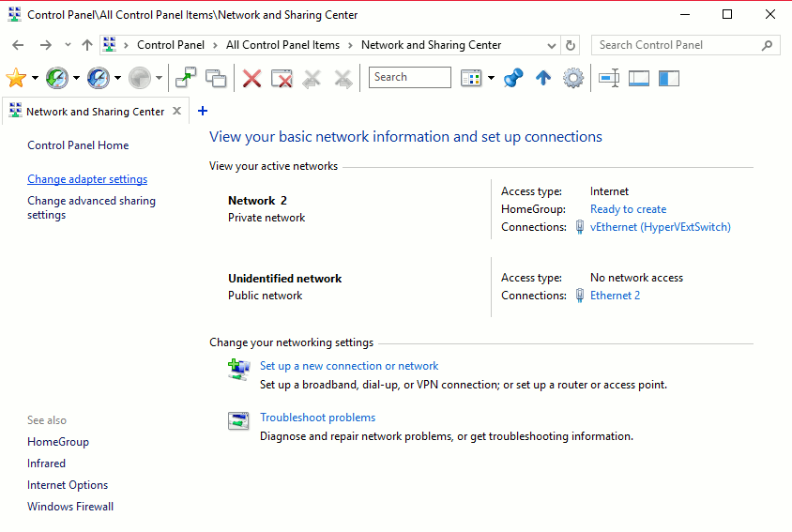Go up one level with up arrow

(87, 45)
